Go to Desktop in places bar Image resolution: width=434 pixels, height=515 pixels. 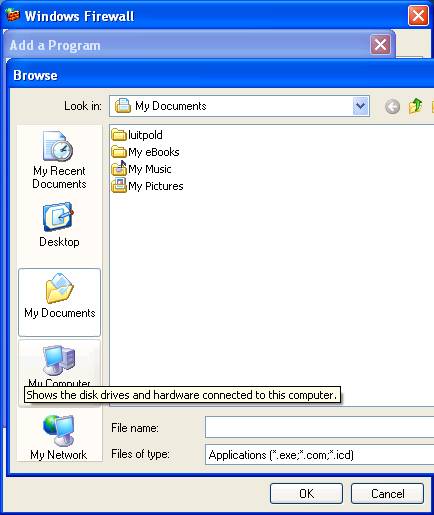pos(59,225)
